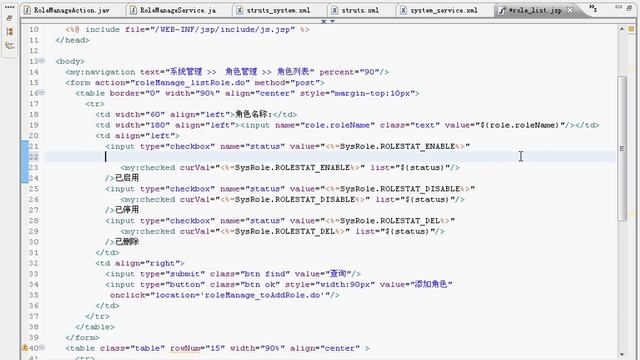Collapse the <body> fold at line 13
The height and width of the screenshot is (360, 640).
coord(42,61)
